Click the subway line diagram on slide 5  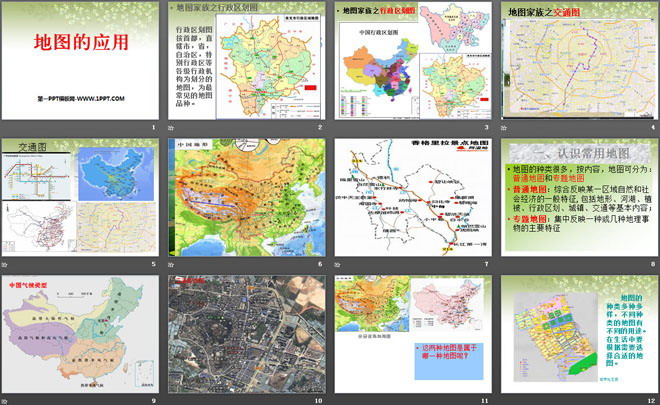(x=34, y=178)
